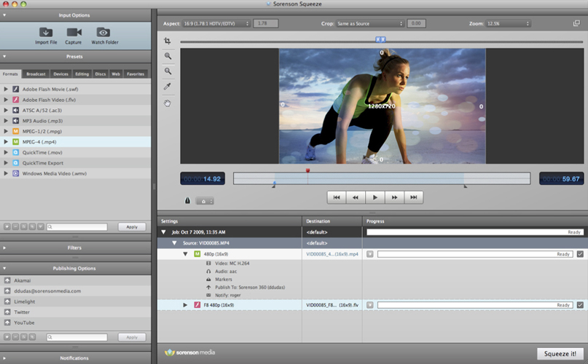Screen dimensions: 588x364
Task: Select the hand pan tool
Action: coord(168,103)
